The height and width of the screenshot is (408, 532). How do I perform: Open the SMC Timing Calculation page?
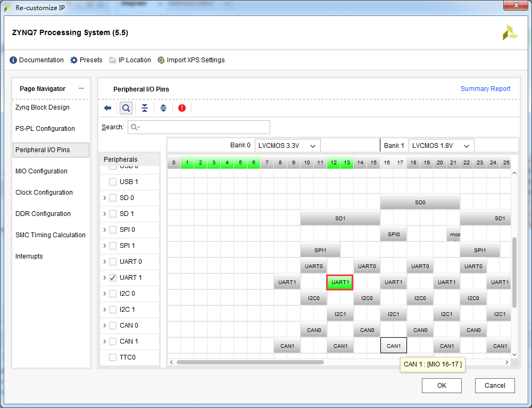click(51, 235)
